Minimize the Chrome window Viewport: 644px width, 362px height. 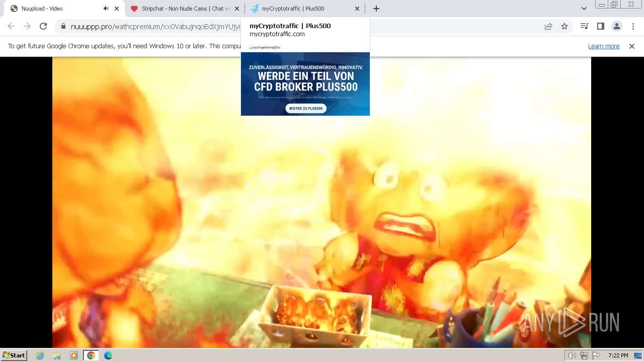602,5
